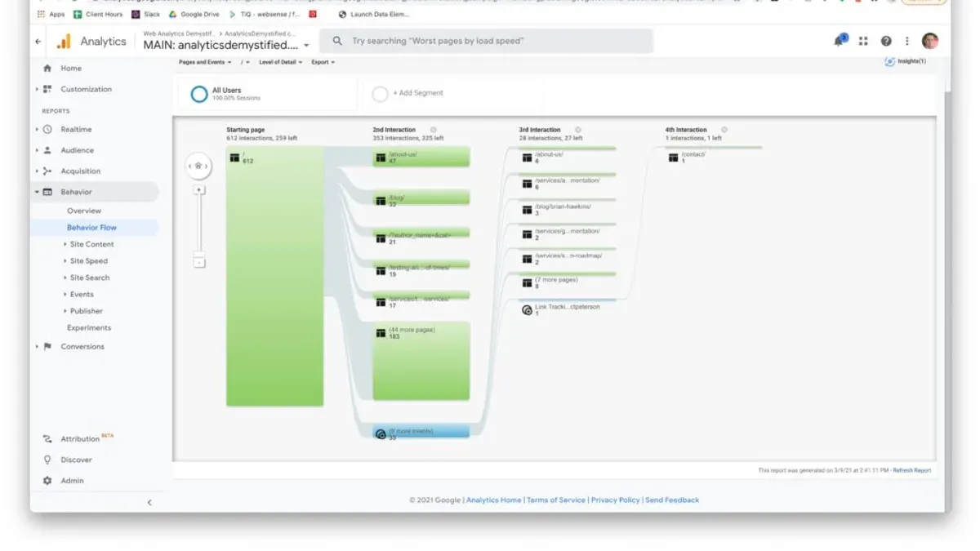The width and height of the screenshot is (980, 551).
Task: Open the Export dropdown
Action: pyautogui.click(x=323, y=62)
